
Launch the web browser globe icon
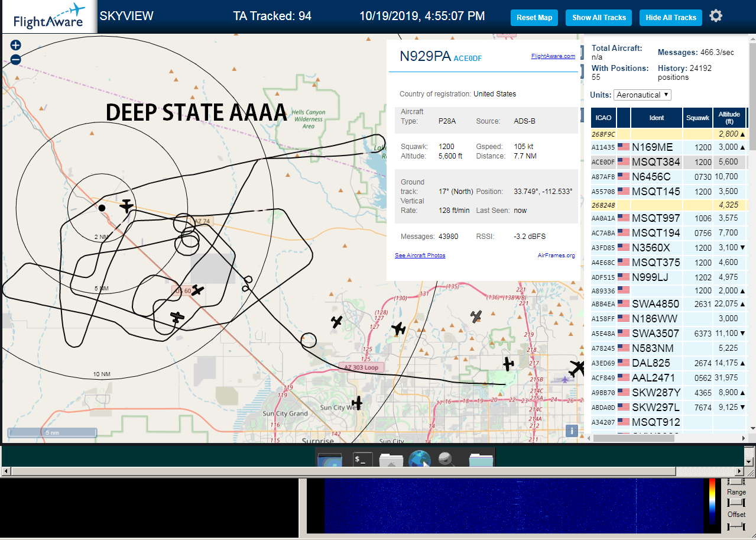point(420,460)
